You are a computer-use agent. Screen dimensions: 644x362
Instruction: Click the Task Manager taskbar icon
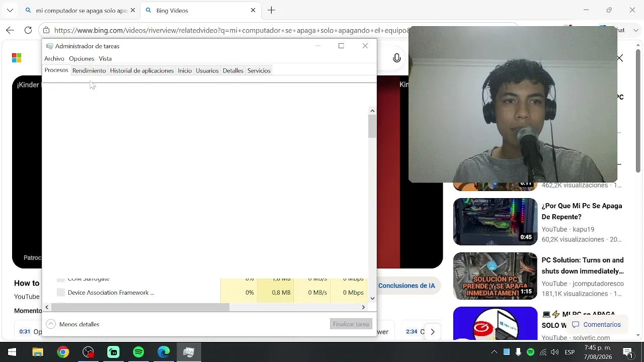189,352
